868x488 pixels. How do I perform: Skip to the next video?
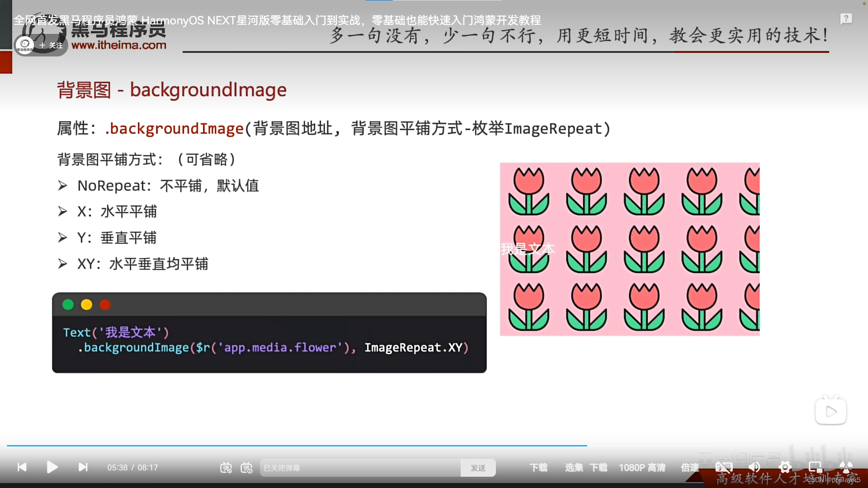83,467
